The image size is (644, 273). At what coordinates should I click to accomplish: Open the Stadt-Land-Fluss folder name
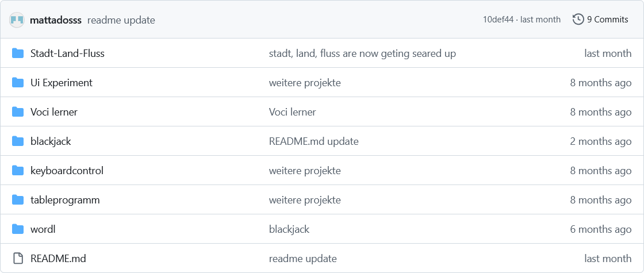(67, 53)
